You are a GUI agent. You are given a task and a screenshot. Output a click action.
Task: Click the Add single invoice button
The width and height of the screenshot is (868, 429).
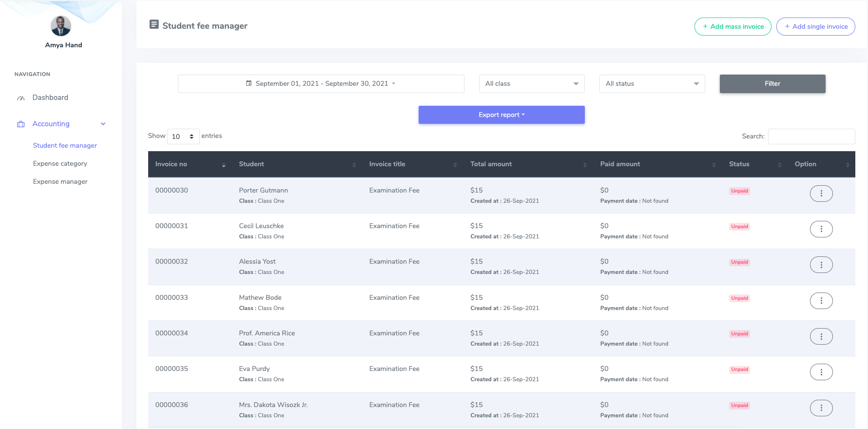815,27
